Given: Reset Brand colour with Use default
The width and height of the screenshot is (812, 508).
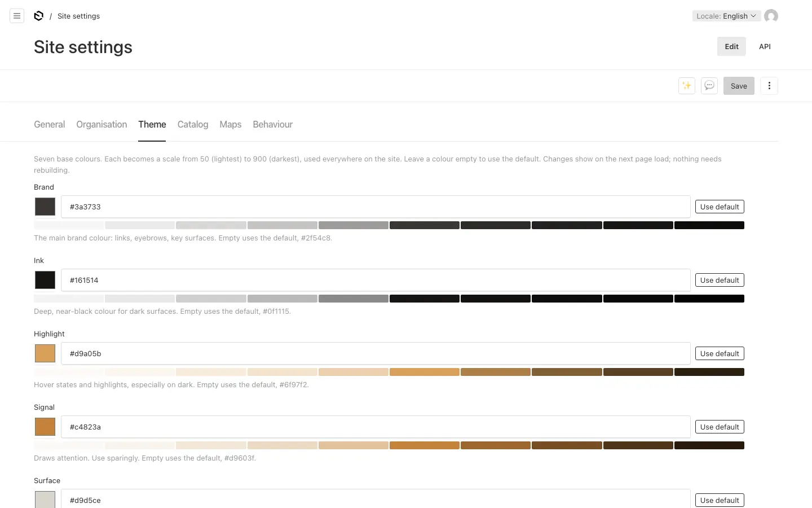Looking at the screenshot, I should (x=720, y=207).
